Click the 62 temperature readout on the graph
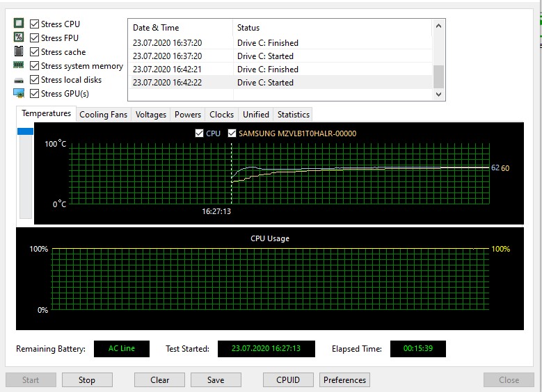The width and height of the screenshot is (542, 392). [495, 168]
